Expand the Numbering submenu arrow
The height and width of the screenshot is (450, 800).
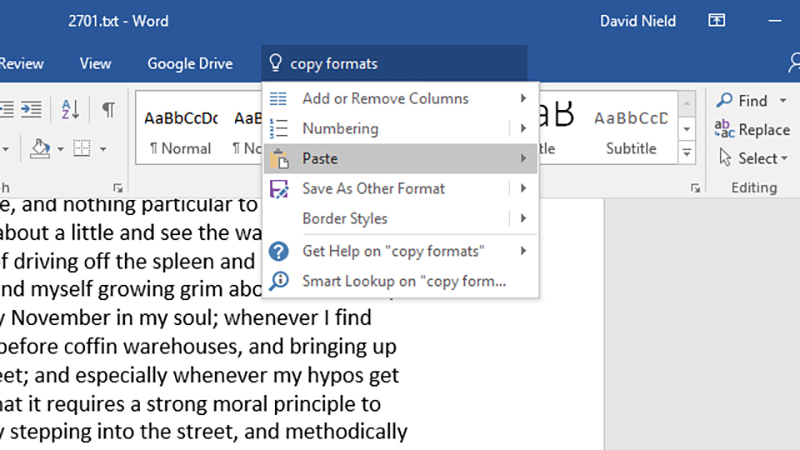(523, 128)
